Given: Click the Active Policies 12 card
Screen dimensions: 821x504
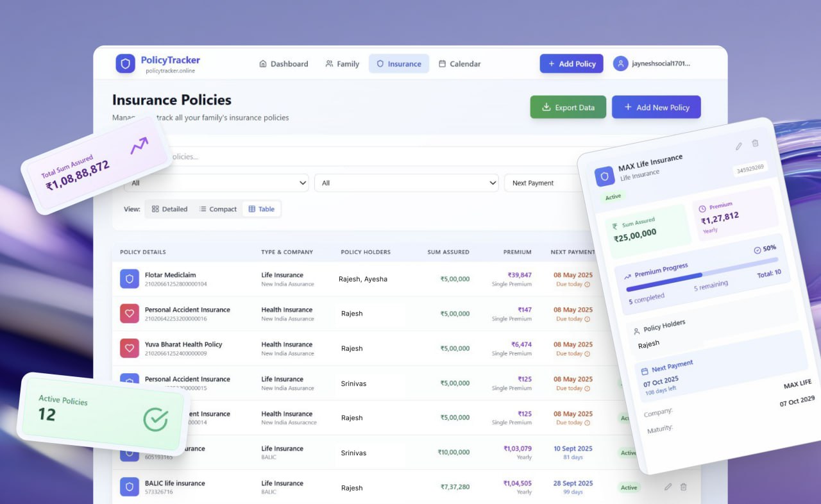Looking at the screenshot, I should [x=103, y=413].
